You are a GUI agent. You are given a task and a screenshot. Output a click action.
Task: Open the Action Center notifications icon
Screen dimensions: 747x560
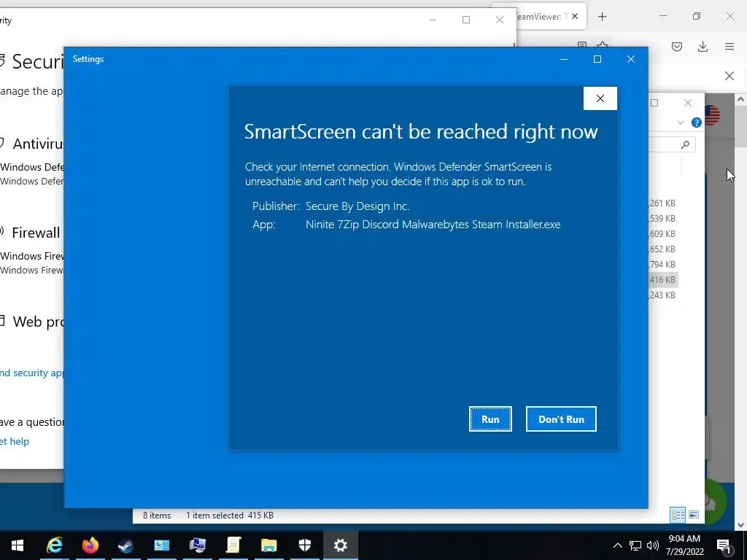pyautogui.click(x=724, y=546)
